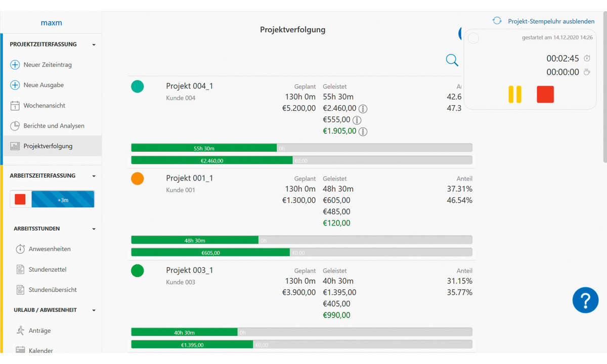Viewport: 607px width, 364px height.
Task: Collapse the Arbeitszeiterfassung section
Action: click(x=94, y=176)
